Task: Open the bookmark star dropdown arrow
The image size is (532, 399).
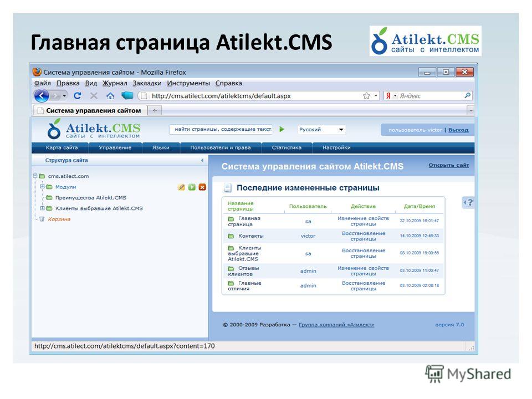Action: click(x=376, y=96)
